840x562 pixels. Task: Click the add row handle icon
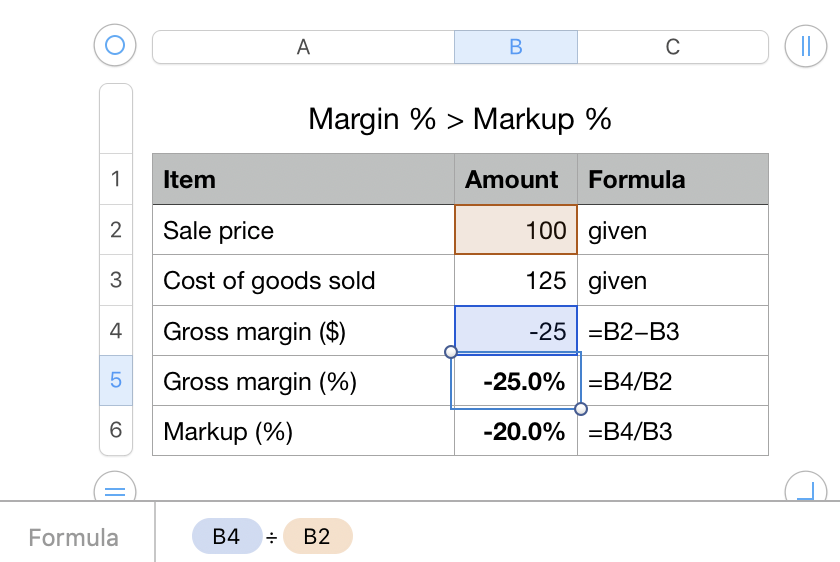115,490
